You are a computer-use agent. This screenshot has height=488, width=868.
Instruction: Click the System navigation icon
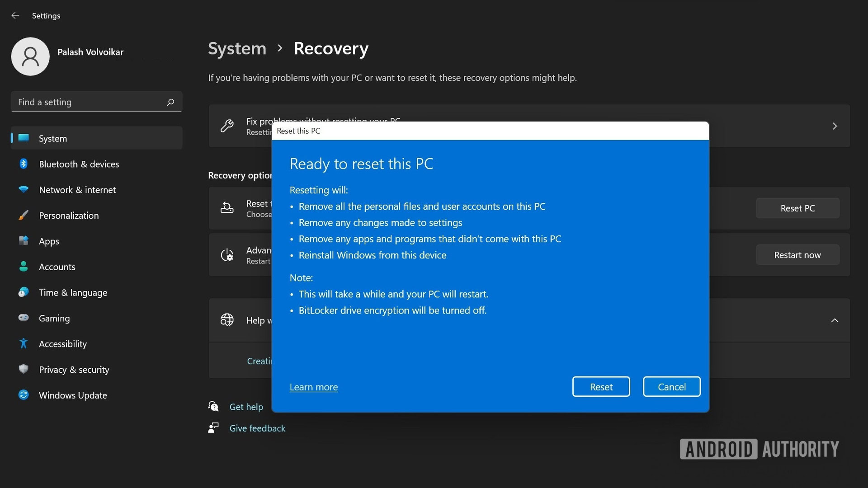point(23,138)
